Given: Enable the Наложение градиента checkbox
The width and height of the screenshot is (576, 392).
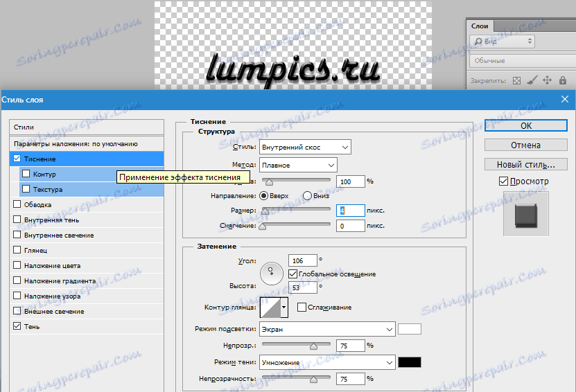Looking at the screenshot, I should tap(17, 280).
